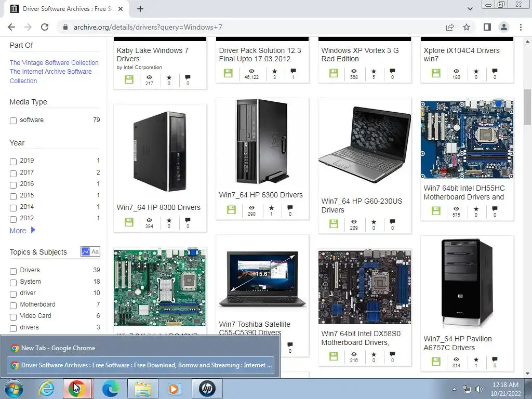Tick the 2019 year checkbox
Image resolution: width=532 pixels, height=399 pixels.
13,162
